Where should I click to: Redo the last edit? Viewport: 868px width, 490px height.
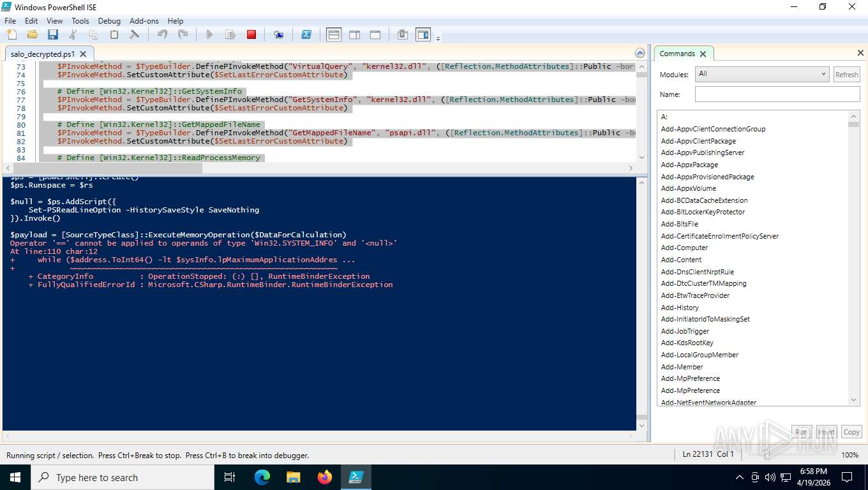point(183,34)
